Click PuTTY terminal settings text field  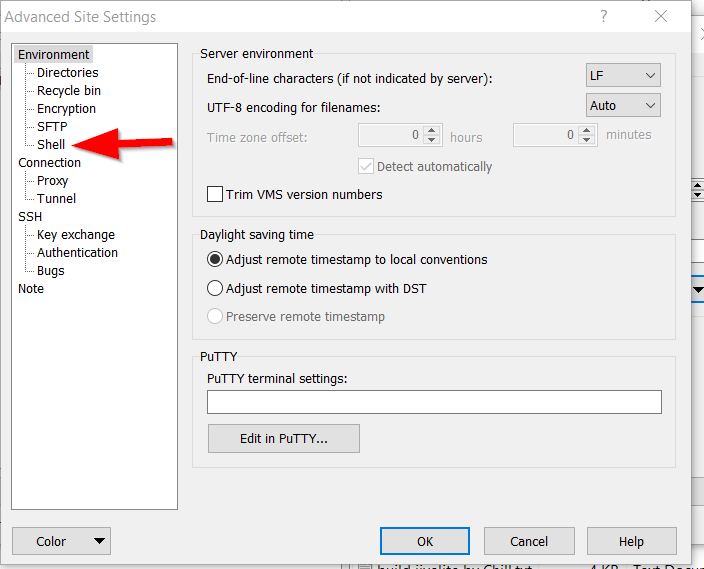[434, 402]
